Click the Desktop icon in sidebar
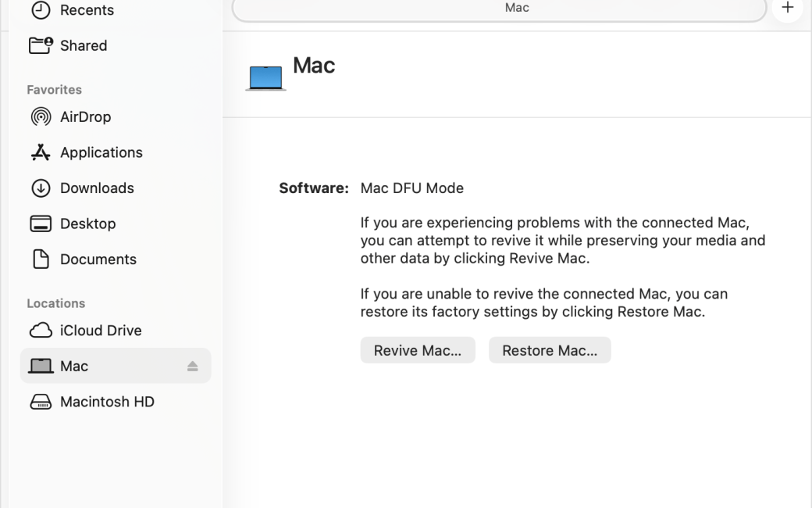This screenshot has height=508, width=812. click(41, 224)
